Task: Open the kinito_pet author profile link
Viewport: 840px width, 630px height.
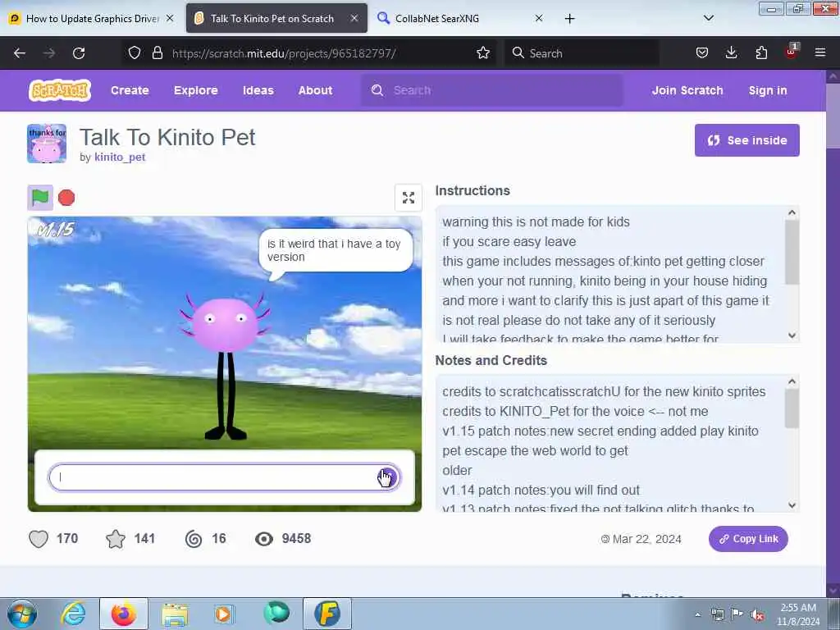Action: pyautogui.click(x=120, y=157)
